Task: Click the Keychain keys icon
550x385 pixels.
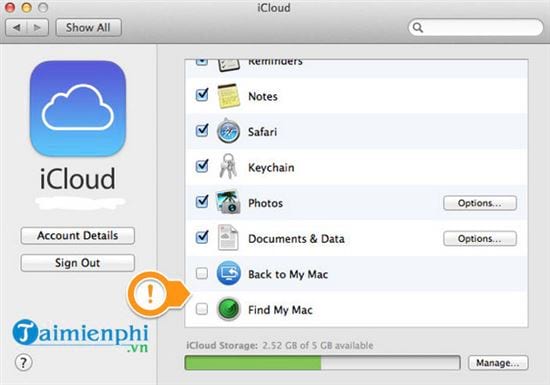Action: click(x=228, y=167)
